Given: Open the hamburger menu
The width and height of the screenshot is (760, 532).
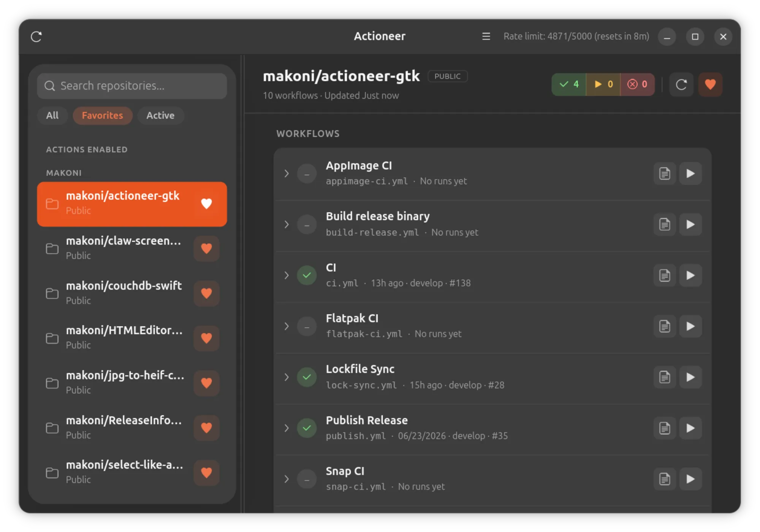Looking at the screenshot, I should 486,36.
